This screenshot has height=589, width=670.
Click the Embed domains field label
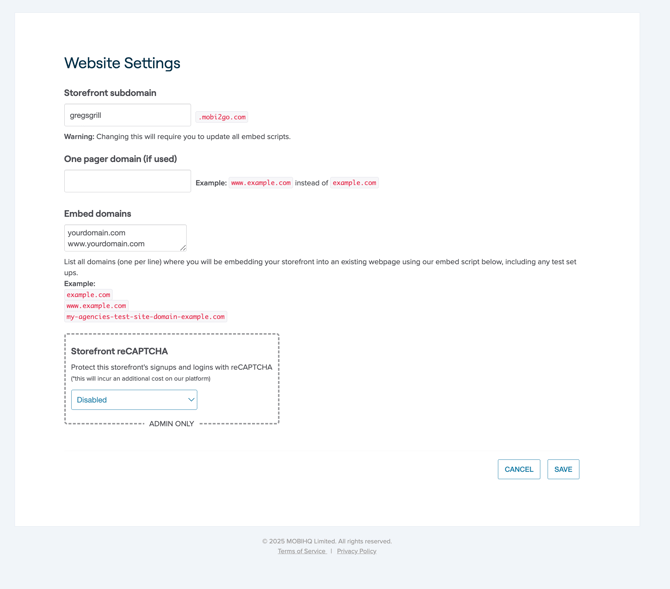97,213
